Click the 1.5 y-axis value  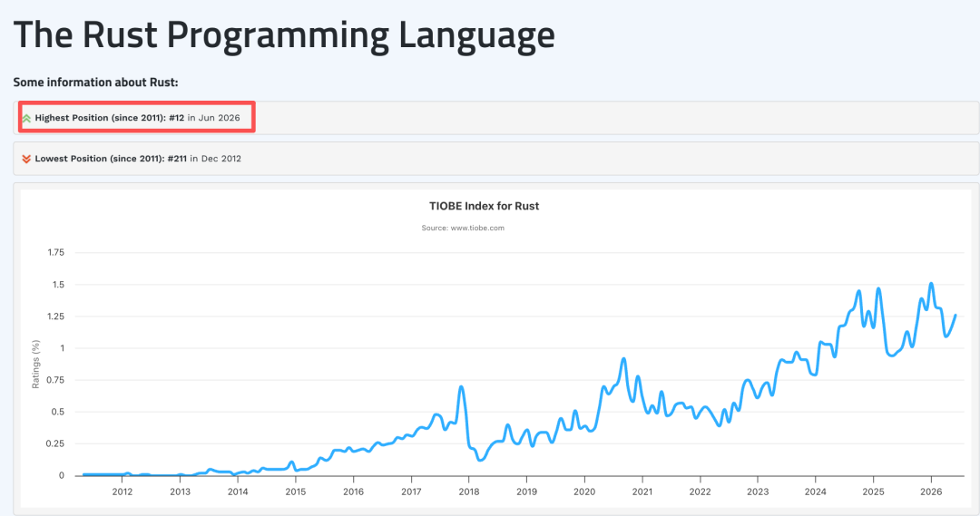(59, 284)
